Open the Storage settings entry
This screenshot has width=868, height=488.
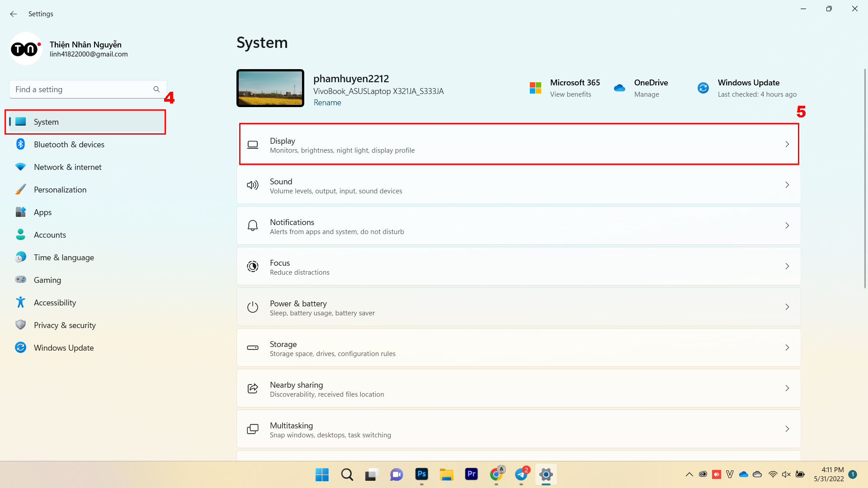click(x=519, y=347)
